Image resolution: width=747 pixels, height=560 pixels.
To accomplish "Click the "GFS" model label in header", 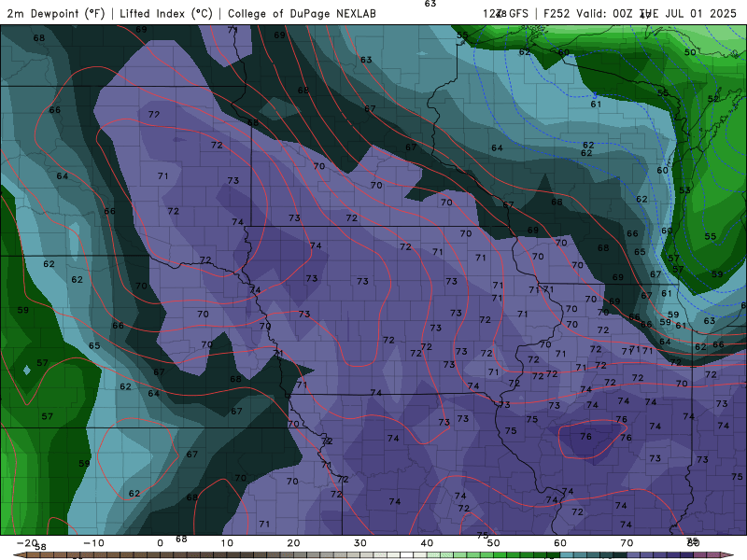I will click(x=518, y=13).
